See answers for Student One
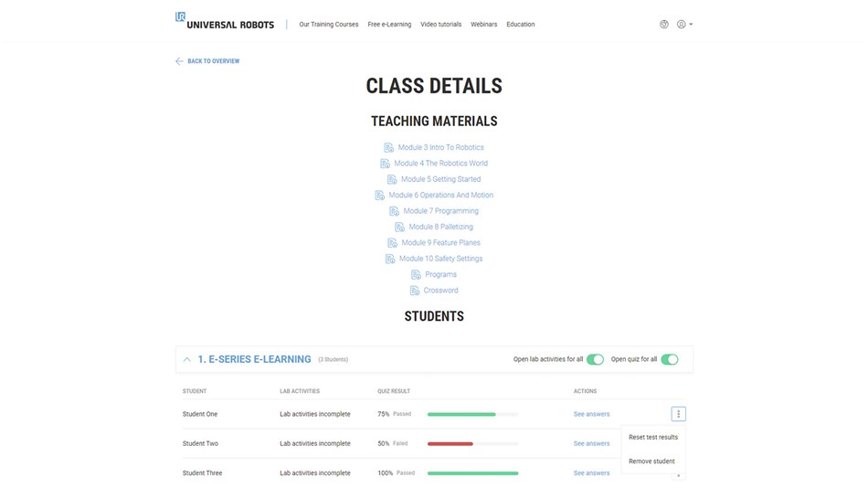The width and height of the screenshot is (868, 488). tap(591, 414)
